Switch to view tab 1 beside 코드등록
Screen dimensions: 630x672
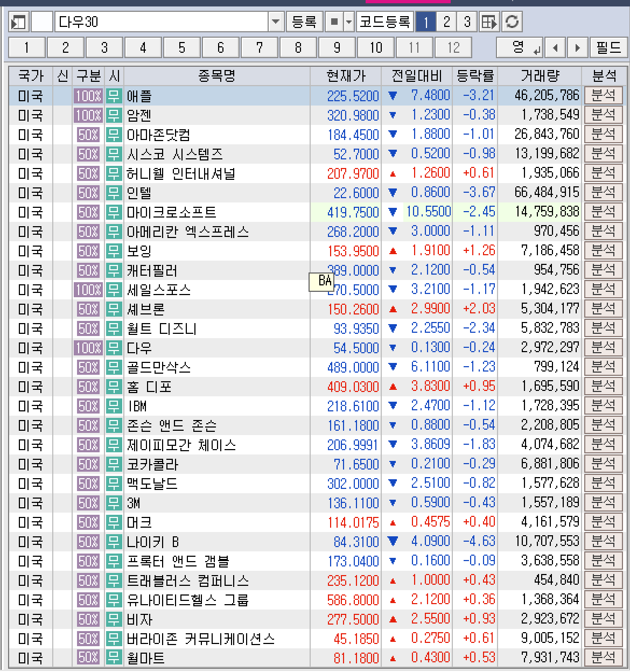pyautogui.click(x=426, y=22)
